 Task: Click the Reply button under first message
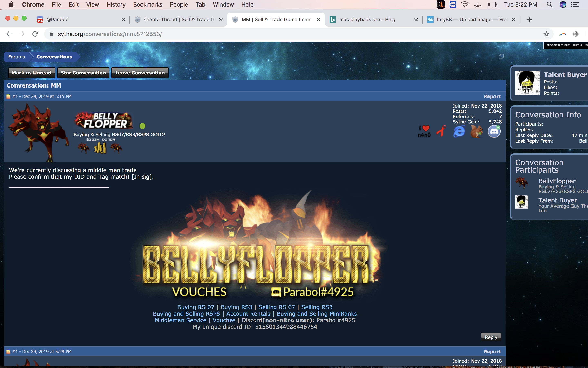[x=491, y=337]
